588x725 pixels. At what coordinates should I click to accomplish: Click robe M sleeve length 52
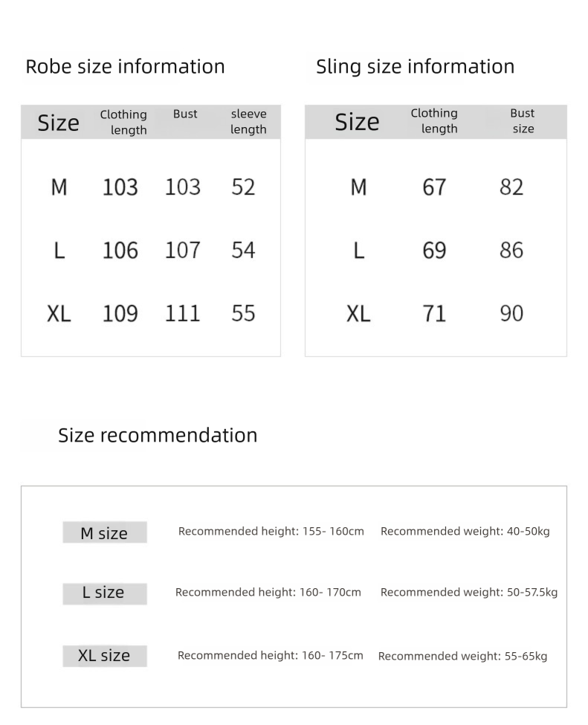[x=243, y=187]
